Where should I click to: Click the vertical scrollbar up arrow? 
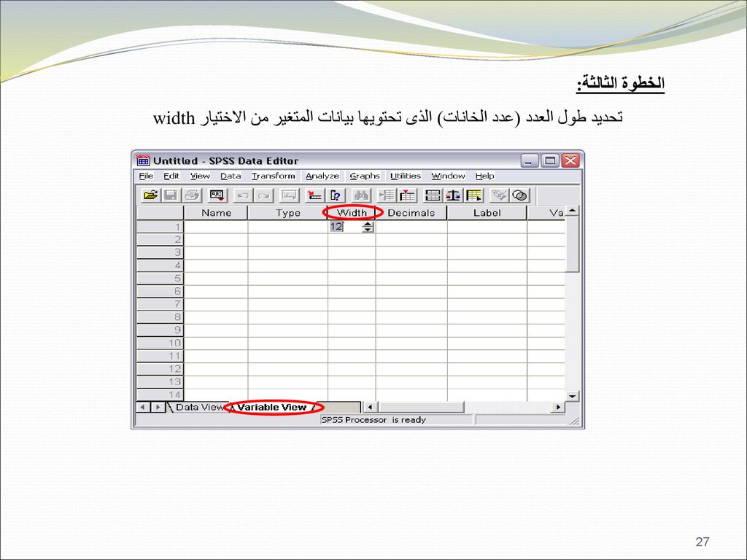[x=572, y=211]
